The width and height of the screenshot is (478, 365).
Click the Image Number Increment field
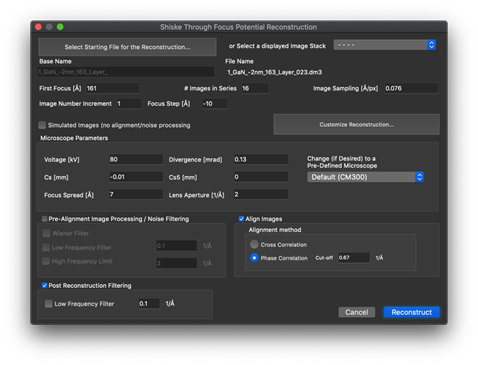point(129,104)
